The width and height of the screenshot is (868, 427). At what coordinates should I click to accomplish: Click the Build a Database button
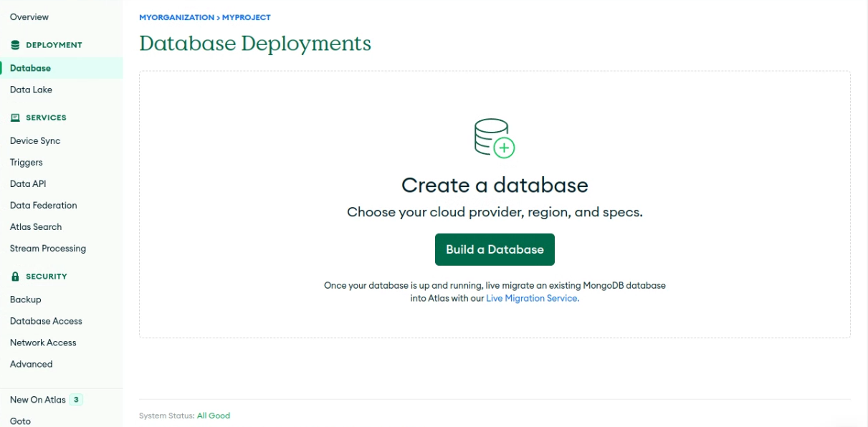click(x=495, y=249)
